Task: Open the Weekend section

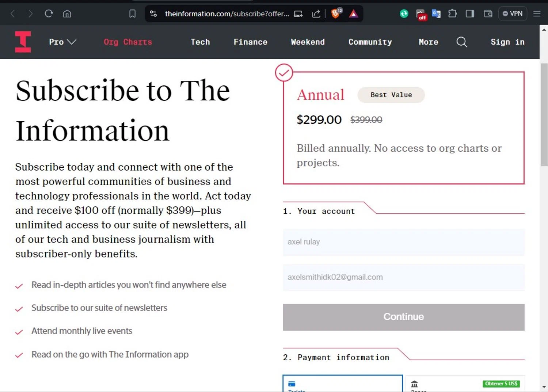Action: point(308,42)
